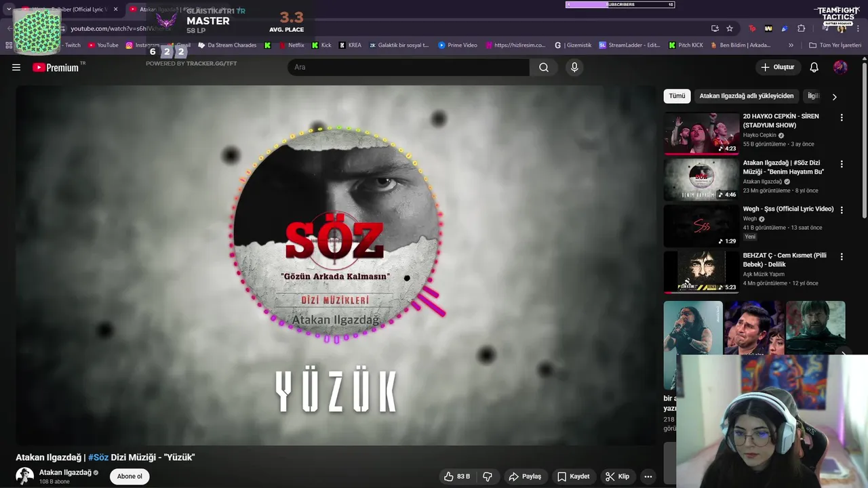Image resolution: width=868 pixels, height=488 pixels.
Task: Go to YouTube Premium home logo
Action: pyautogui.click(x=56, y=67)
